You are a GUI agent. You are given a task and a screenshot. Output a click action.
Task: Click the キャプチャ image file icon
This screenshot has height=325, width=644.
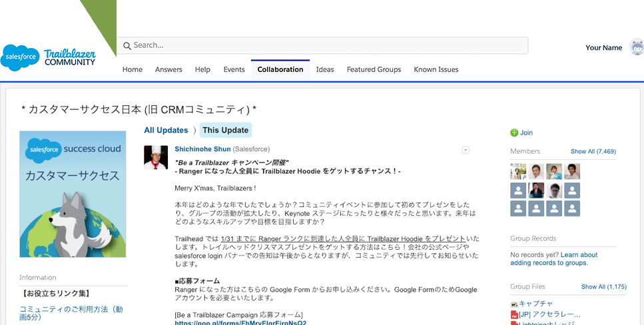(514, 304)
